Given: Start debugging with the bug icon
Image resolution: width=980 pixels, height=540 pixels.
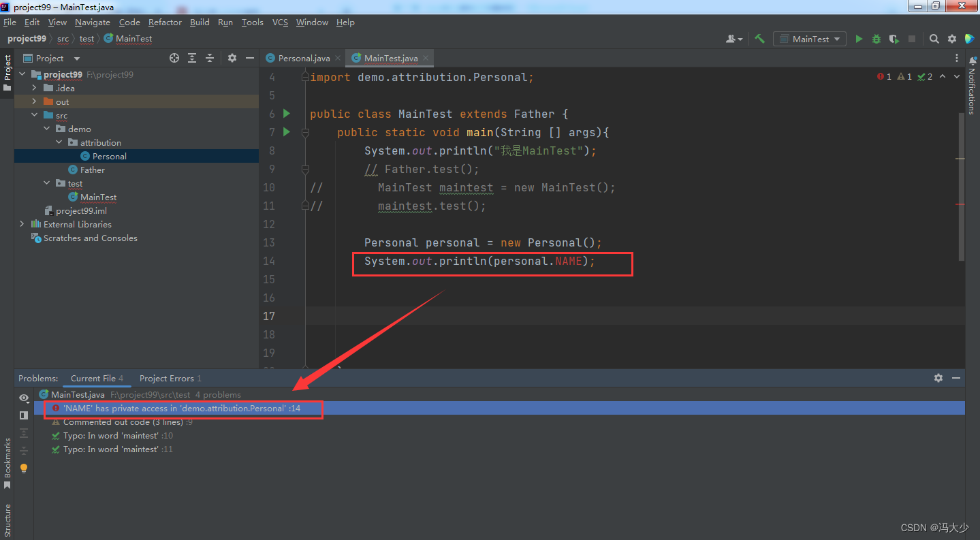Looking at the screenshot, I should tap(876, 39).
